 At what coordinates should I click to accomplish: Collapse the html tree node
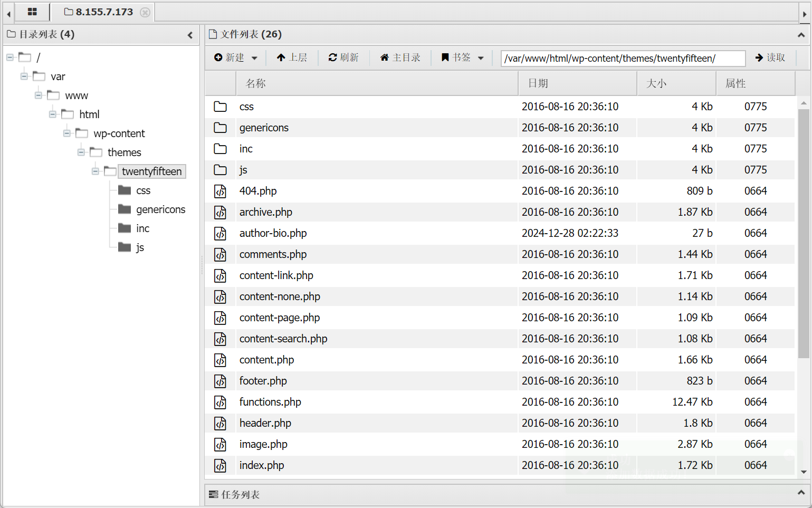53,114
